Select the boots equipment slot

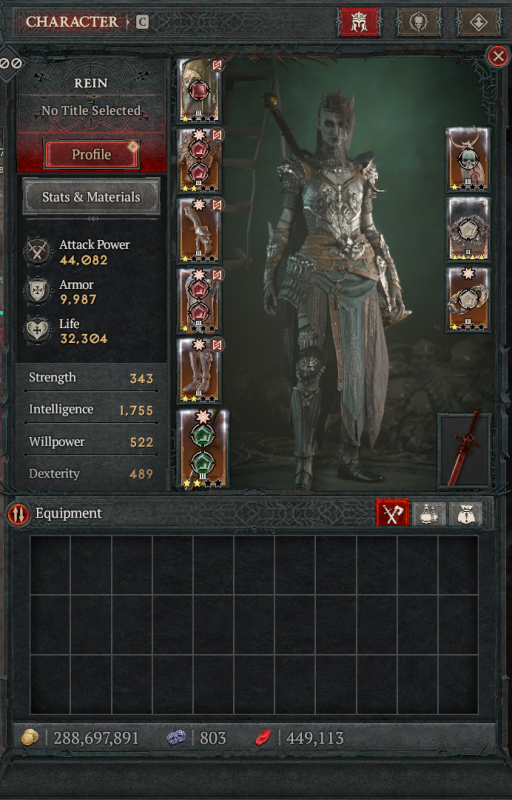click(199, 370)
